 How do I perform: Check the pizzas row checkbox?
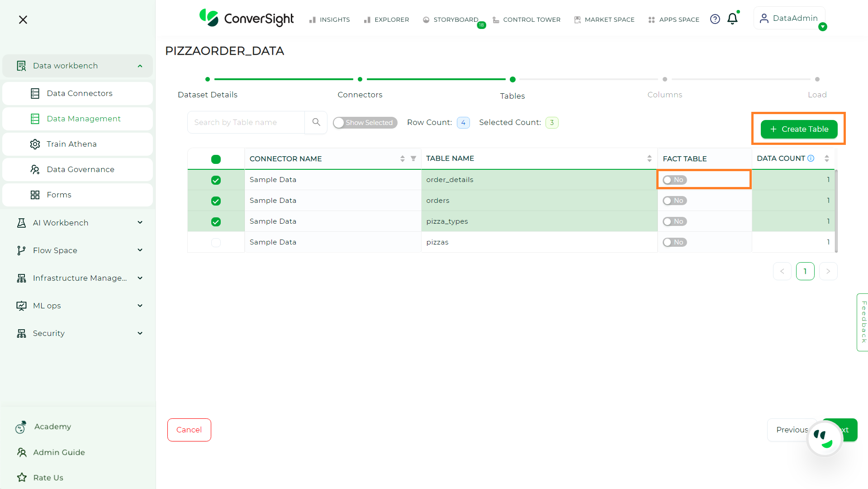(x=216, y=243)
